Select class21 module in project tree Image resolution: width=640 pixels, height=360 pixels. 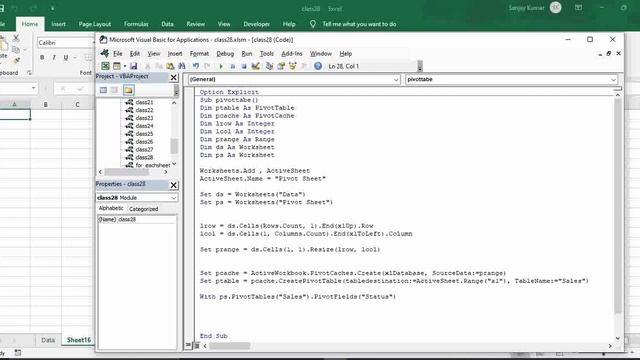click(x=144, y=102)
